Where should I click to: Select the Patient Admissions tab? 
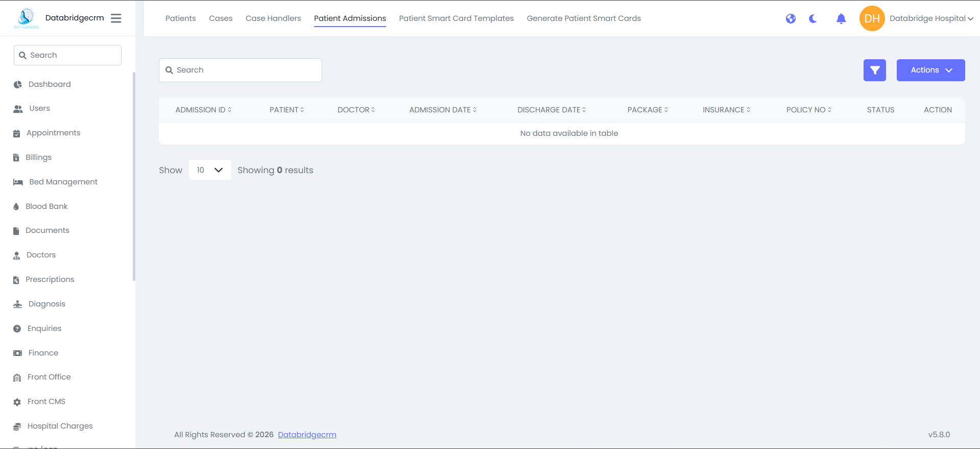click(x=350, y=18)
